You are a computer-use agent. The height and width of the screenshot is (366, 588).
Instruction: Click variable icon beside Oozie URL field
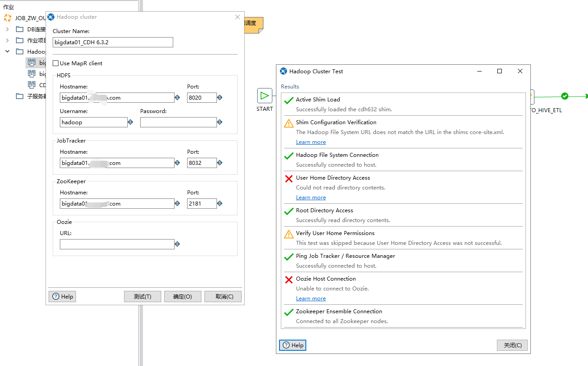coord(177,244)
